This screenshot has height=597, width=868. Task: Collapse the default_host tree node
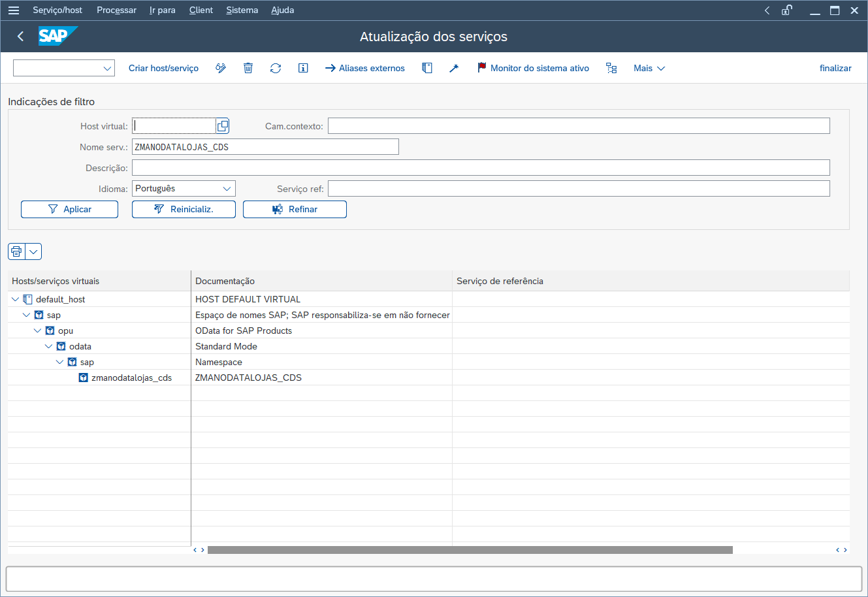[16, 299]
